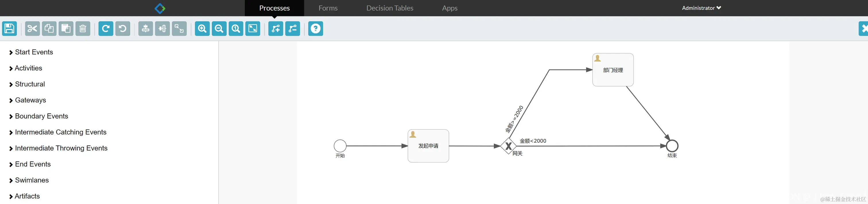Copy the selected element
The width and height of the screenshot is (868, 204).
coord(49,29)
